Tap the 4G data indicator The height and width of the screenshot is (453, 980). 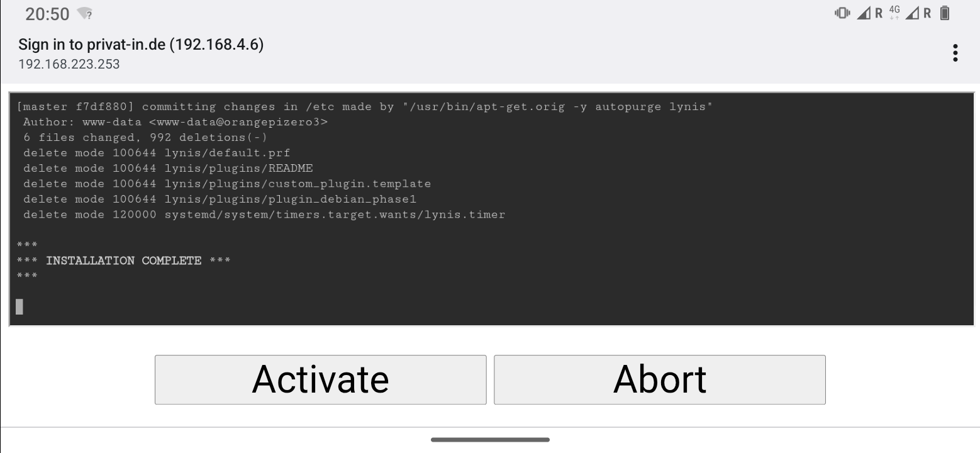[x=894, y=13]
